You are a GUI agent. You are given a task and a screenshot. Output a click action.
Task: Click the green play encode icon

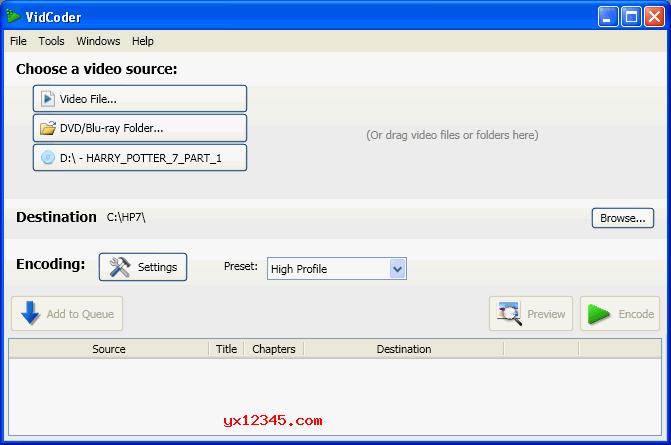pyautogui.click(x=598, y=314)
